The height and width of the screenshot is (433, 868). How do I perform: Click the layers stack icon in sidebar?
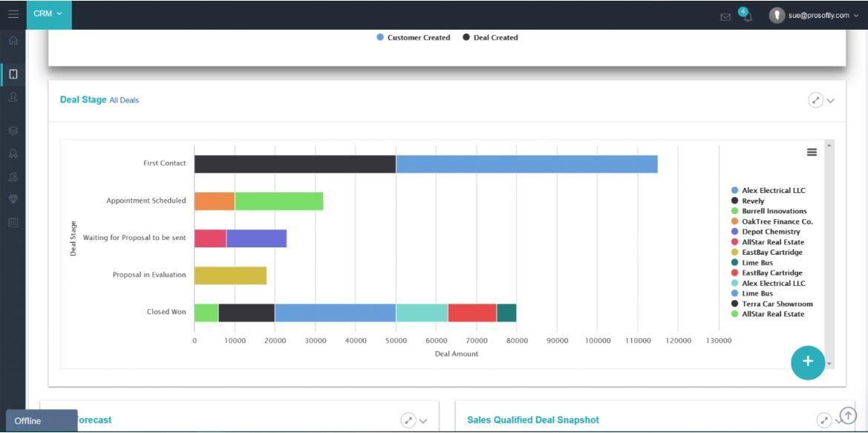tap(13, 131)
